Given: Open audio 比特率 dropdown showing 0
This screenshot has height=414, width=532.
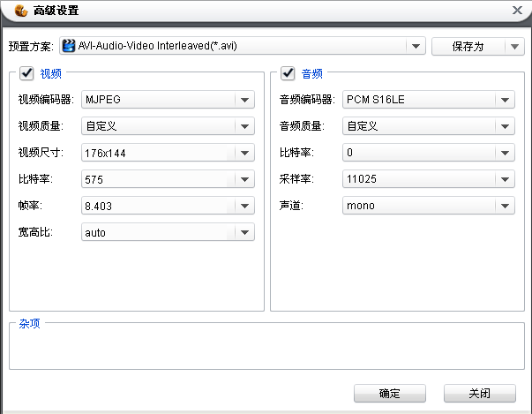Looking at the screenshot, I should (x=429, y=153).
